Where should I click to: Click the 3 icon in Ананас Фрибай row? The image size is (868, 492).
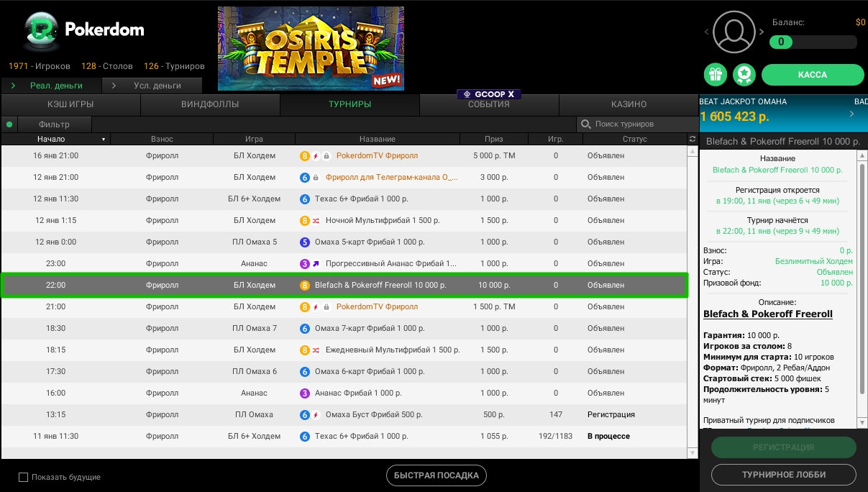coord(305,393)
